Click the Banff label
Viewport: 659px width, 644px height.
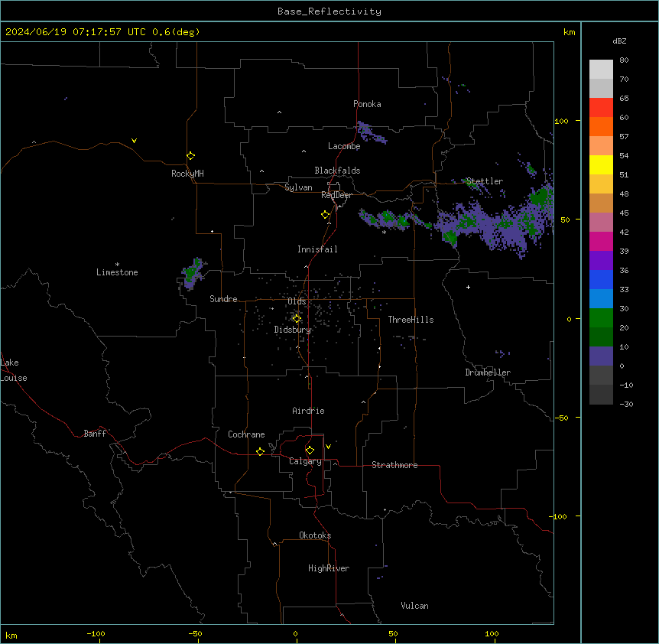pyautogui.click(x=95, y=434)
